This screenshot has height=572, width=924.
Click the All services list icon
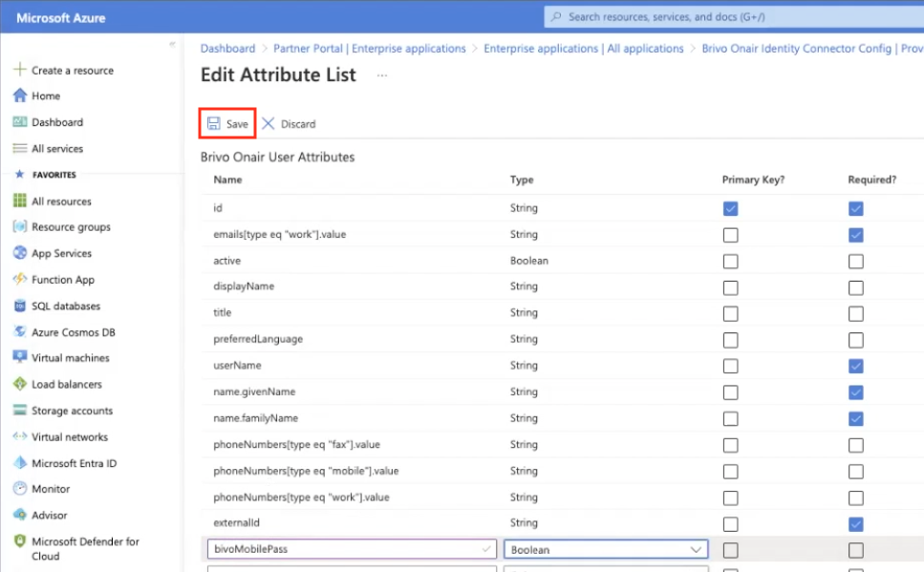tap(20, 148)
